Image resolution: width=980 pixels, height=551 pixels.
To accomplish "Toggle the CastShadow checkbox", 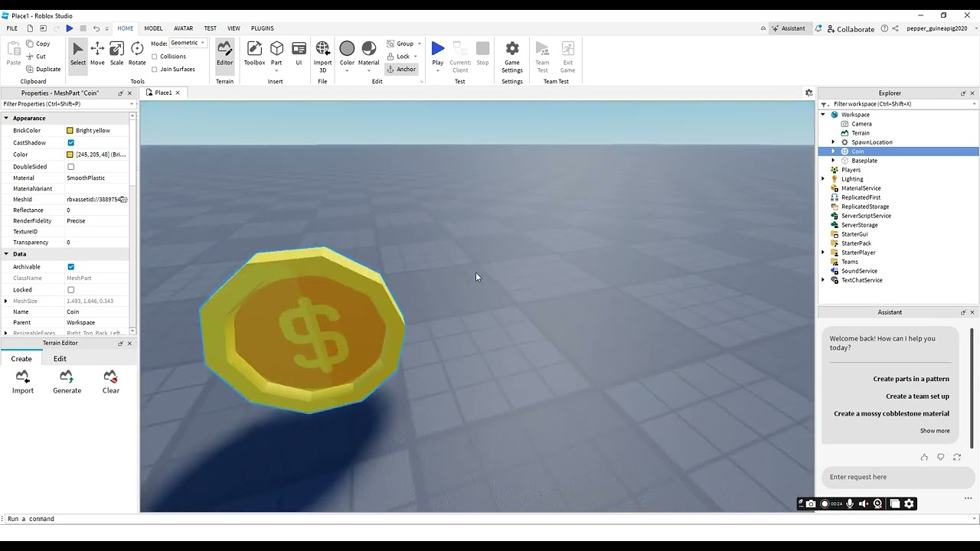I will pos(71,142).
